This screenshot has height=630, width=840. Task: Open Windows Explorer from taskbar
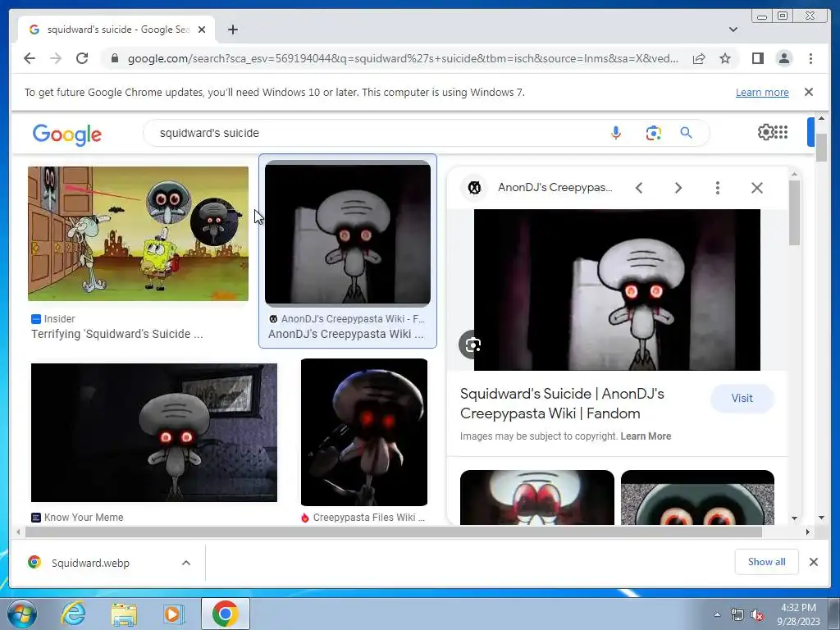tap(124, 614)
